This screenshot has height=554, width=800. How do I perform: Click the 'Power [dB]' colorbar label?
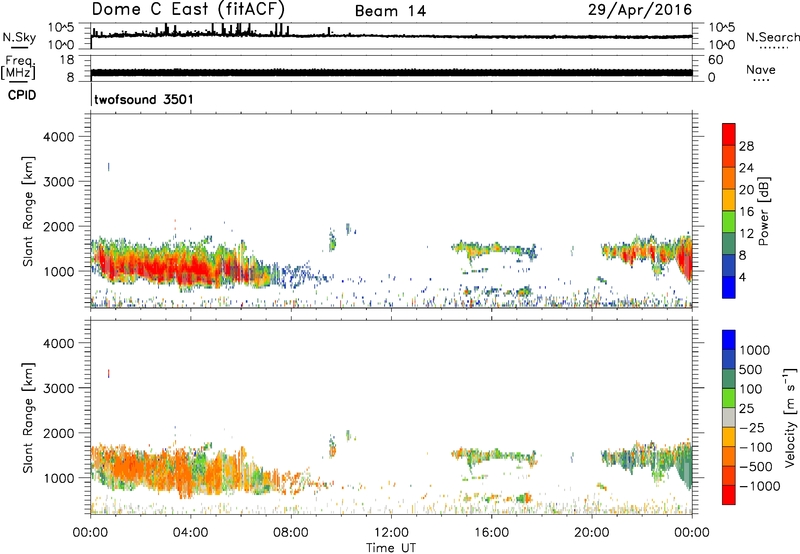pyautogui.click(x=764, y=211)
